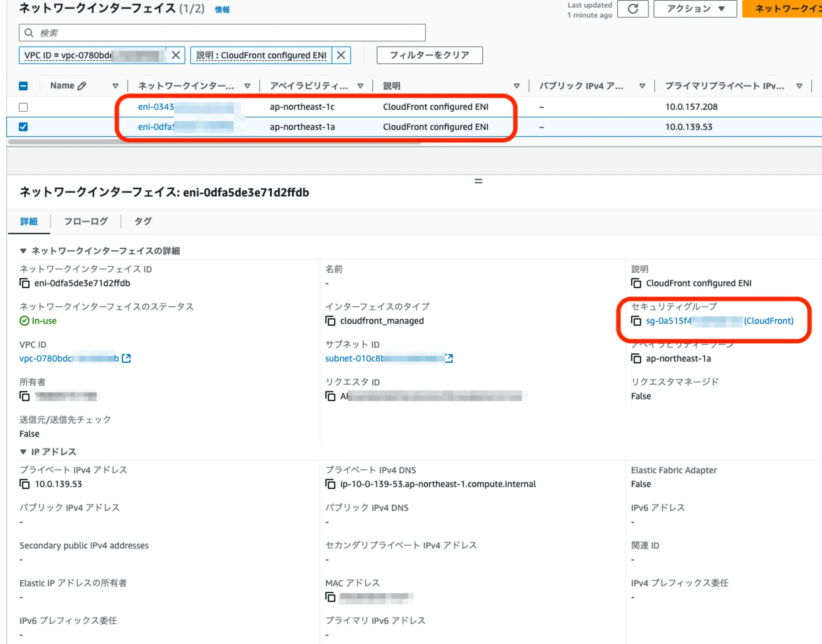This screenshot has width=822, height=644.
Task: Open the アクション dropdown menu
Action: [695, 9]
